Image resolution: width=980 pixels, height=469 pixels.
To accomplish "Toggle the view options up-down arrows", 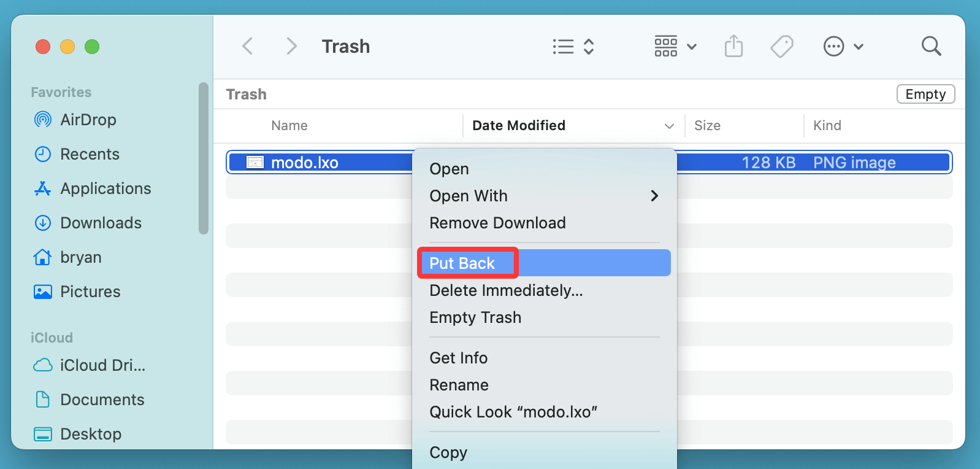I will pos(589,47).
